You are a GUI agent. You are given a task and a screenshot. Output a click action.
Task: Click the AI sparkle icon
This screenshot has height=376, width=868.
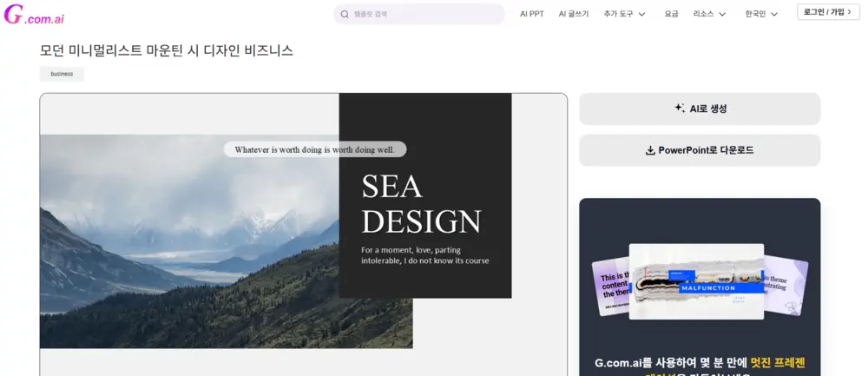(680, 109)
